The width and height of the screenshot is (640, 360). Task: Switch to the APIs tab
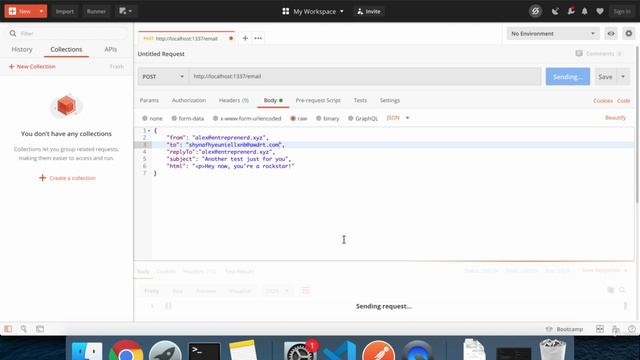(x=111, y=49)
